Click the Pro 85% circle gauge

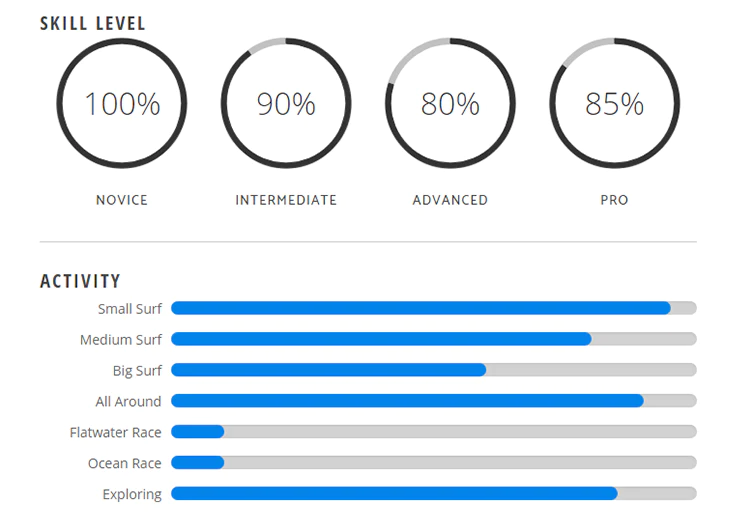click(x=614, y=103)
